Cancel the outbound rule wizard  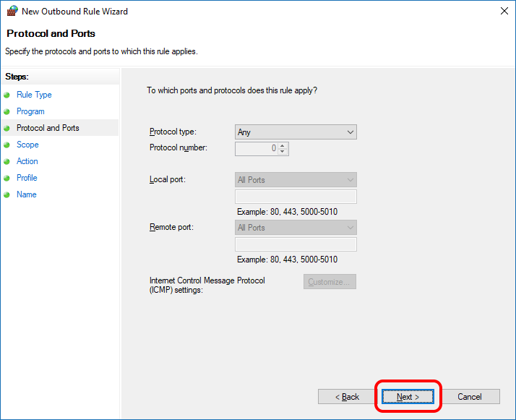click(470, 397)
